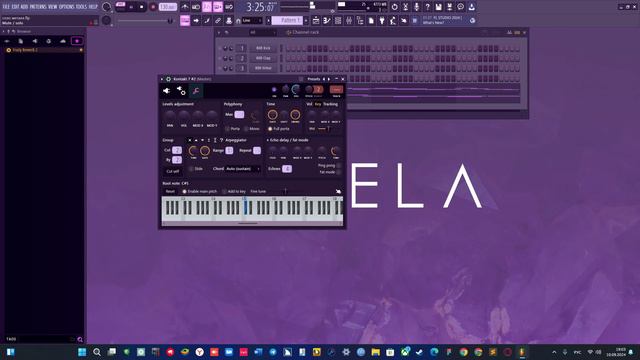Image resolution: width=640 pixels, height=360 pixels.
Task: Click the export/render download icon
Action: pos(471,7)
